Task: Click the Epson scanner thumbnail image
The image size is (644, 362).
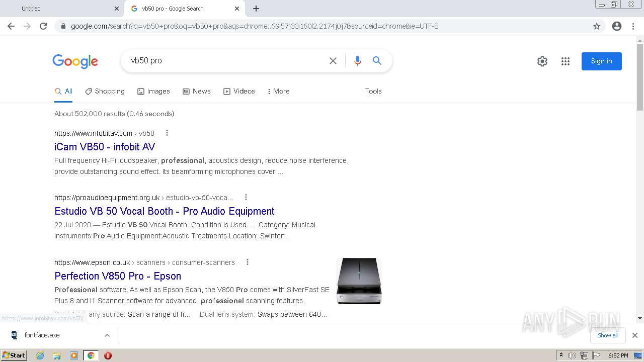Action: coord(359,281)
